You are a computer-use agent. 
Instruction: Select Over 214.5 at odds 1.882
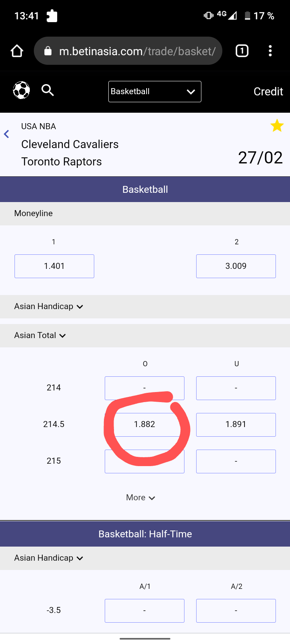tap(145, 425)
